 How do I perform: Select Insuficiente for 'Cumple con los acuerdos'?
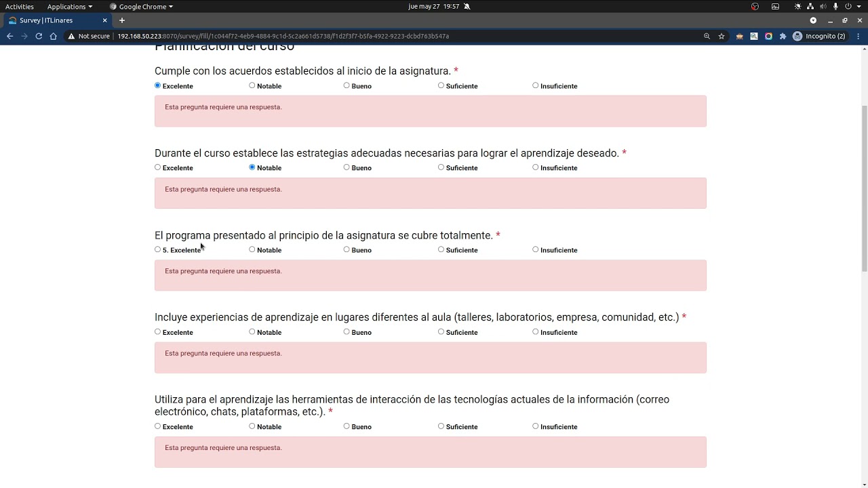[536, 85]
